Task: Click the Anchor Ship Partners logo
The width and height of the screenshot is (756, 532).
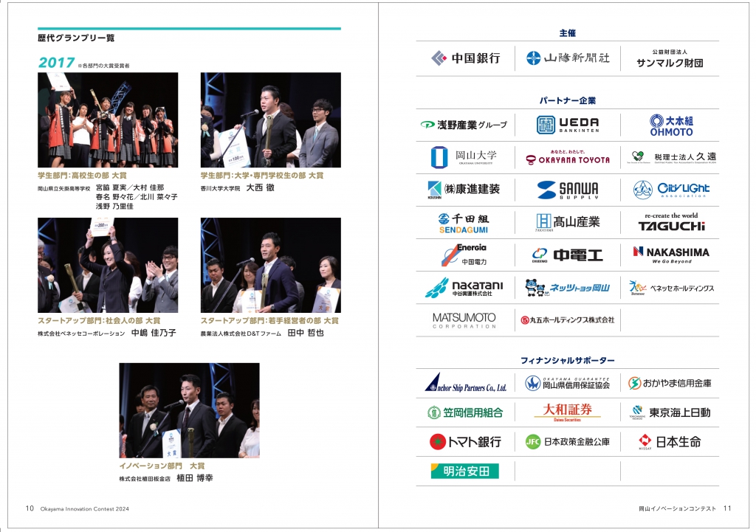Action: pos(465,383)
